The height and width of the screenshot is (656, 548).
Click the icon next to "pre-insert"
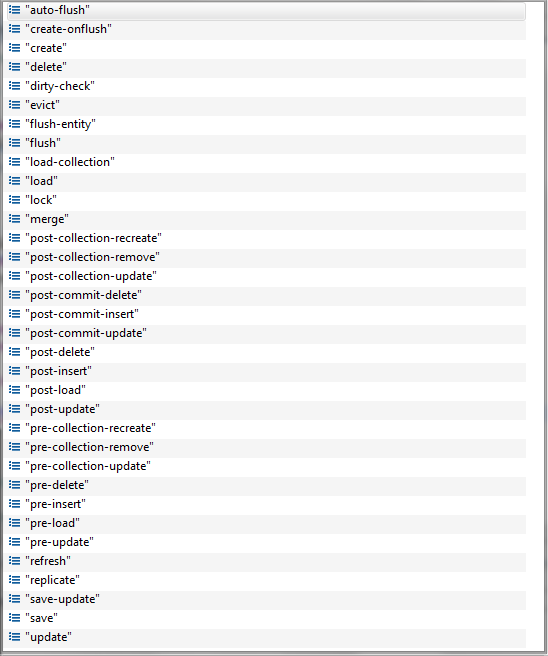[15, 504]
